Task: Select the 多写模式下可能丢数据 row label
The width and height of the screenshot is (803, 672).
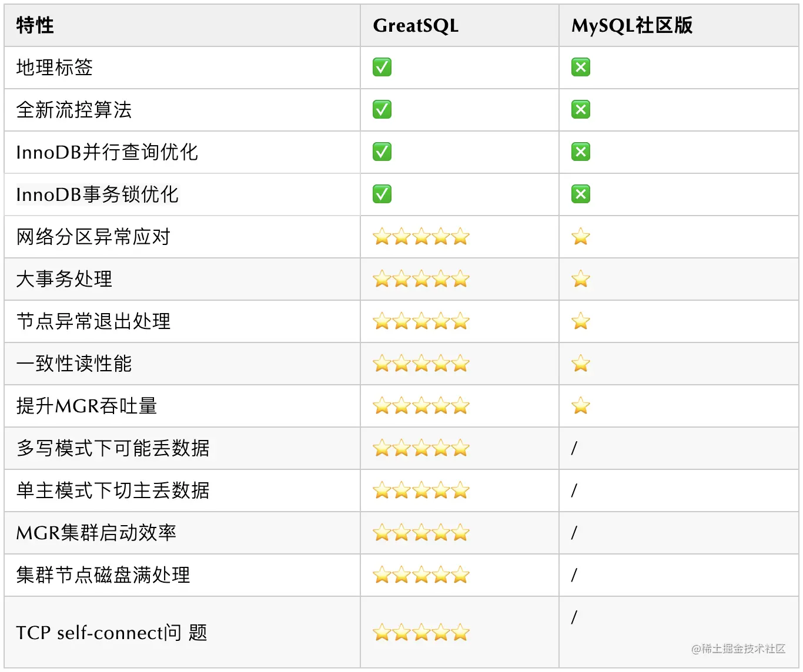Action: tap(113, 448)
